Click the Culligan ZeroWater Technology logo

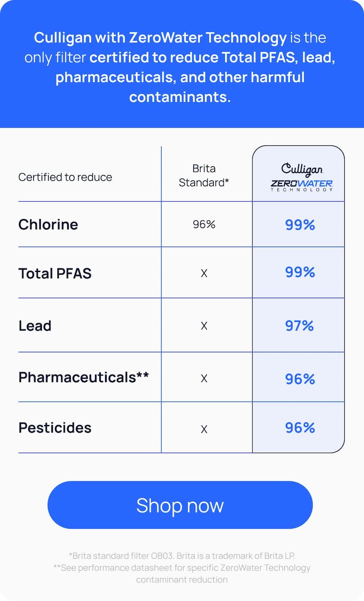(302, 177)
